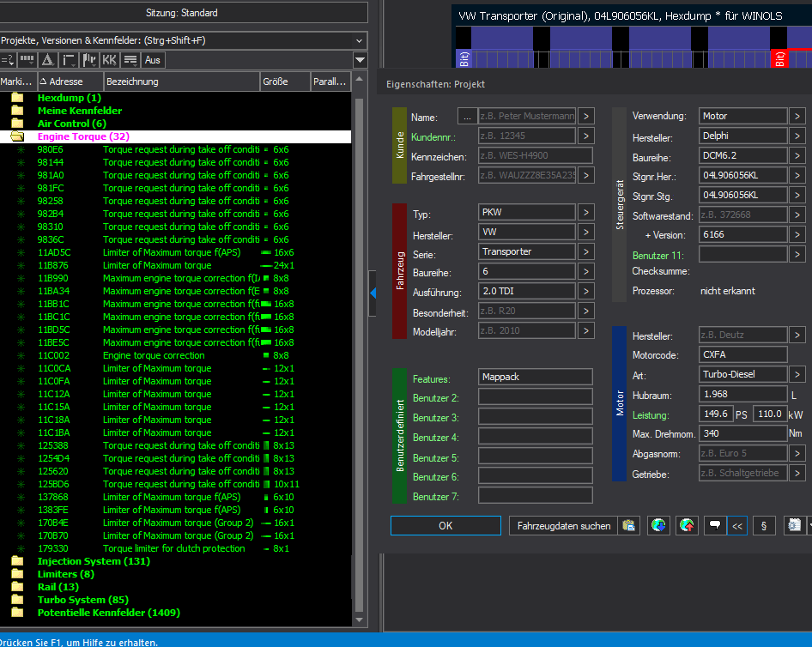Click the KK toolbar icon

[x=109, y=60]
